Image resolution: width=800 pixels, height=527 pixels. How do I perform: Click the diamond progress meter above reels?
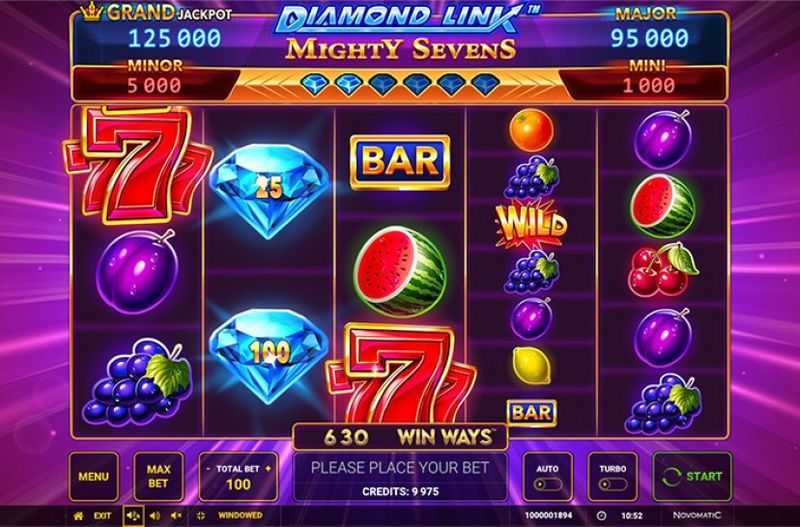pyautogui.click(x=400, y=85)
